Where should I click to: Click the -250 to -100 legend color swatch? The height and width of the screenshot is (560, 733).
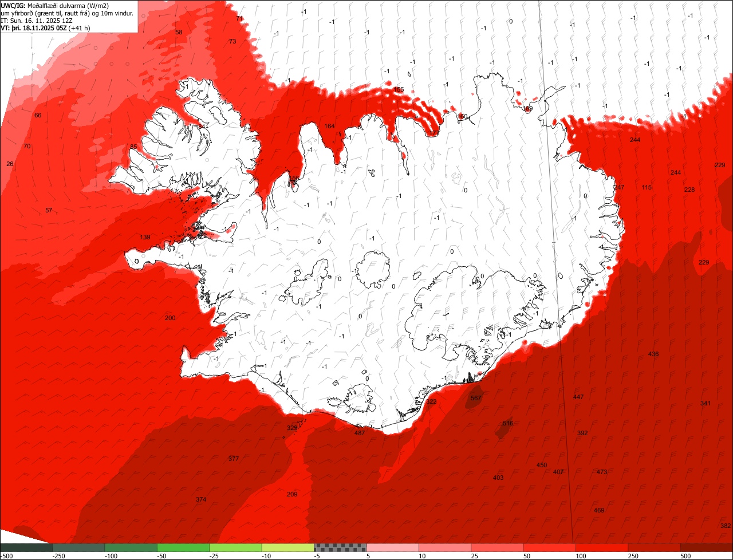pyautogui.click(x=78, y=547)
